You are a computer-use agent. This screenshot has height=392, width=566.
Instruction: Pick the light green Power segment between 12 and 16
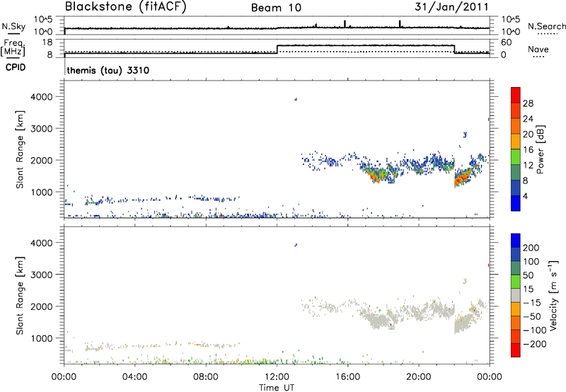point(516,156)
